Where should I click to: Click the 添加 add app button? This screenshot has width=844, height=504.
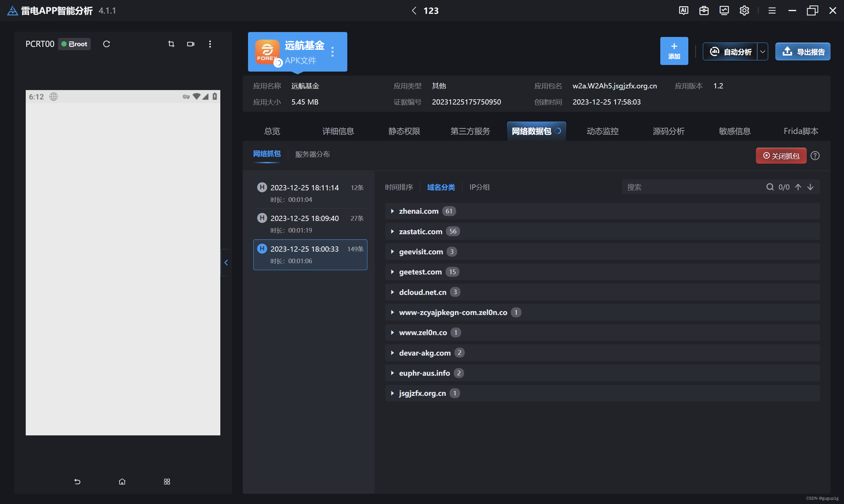(x=674, y=51)
